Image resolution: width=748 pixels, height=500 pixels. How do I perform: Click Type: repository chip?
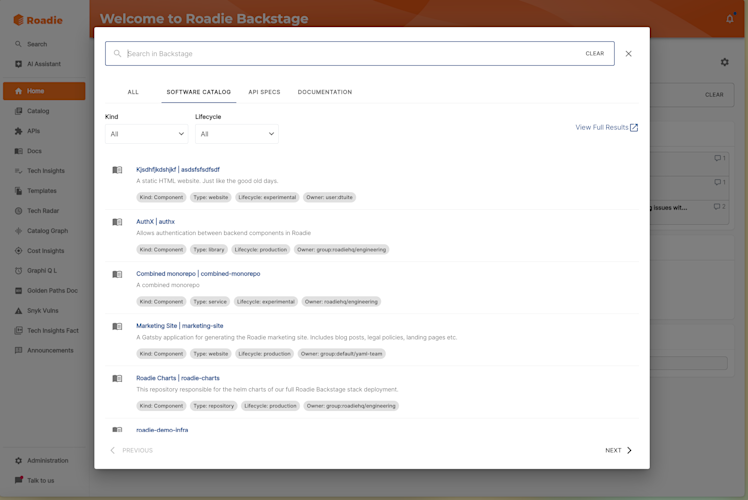(214, 406)
